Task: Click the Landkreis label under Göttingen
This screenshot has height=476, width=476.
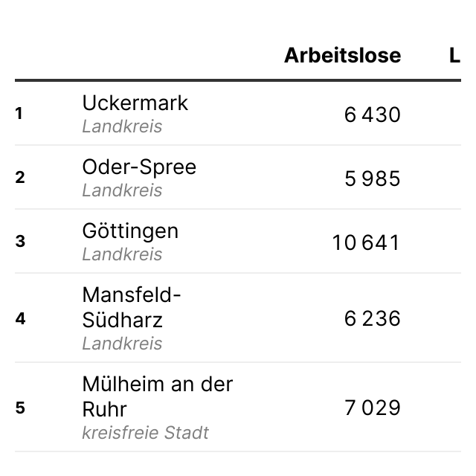Action: (122, 254)
